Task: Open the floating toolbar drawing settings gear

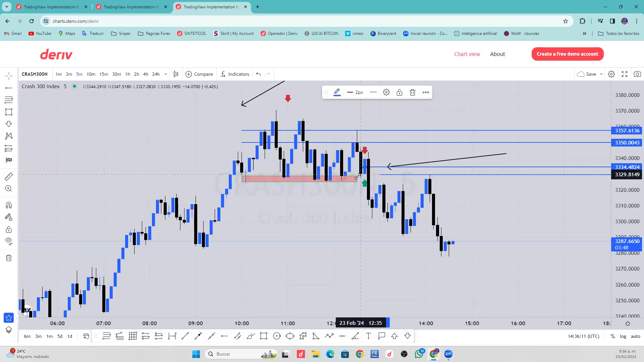Action: point(386,93)
